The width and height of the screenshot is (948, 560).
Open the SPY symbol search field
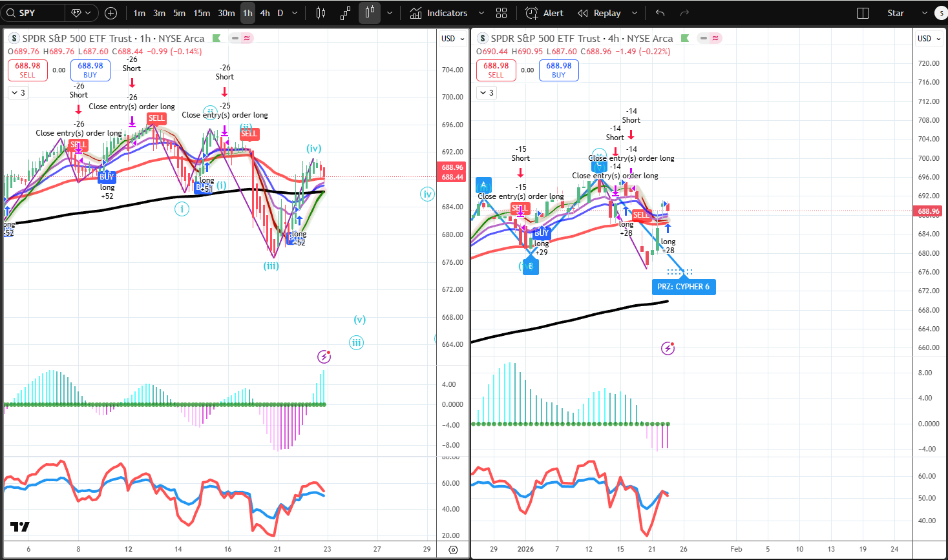[x=32, y=13]
